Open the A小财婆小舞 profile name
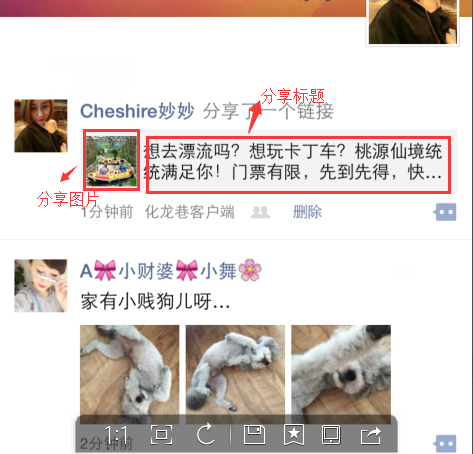 171,270
